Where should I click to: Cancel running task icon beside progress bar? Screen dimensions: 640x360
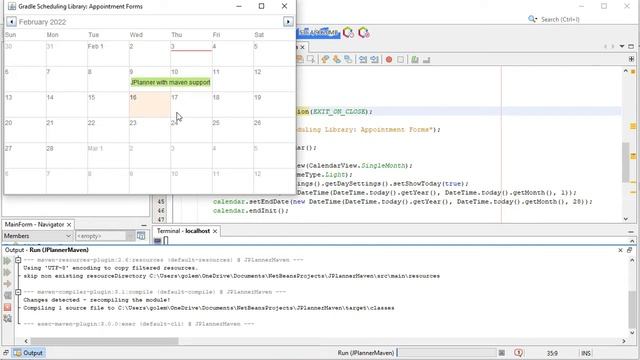click(502, 353)
